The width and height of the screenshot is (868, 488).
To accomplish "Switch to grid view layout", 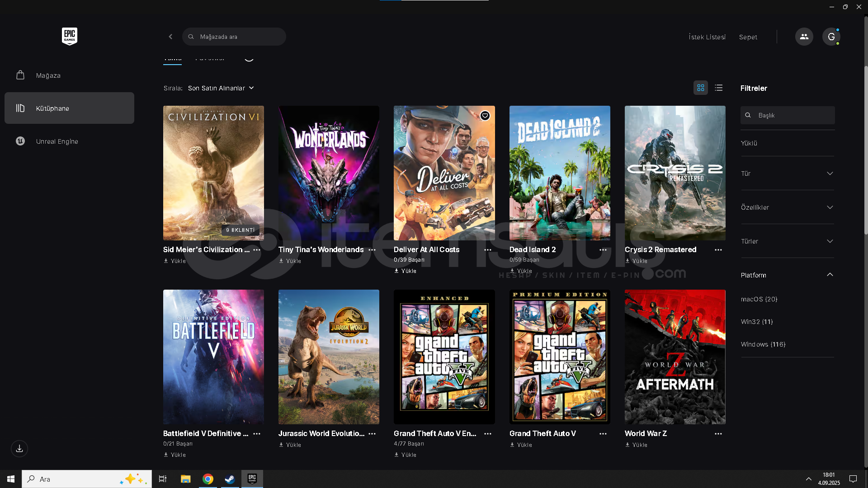I will (701, 88).
